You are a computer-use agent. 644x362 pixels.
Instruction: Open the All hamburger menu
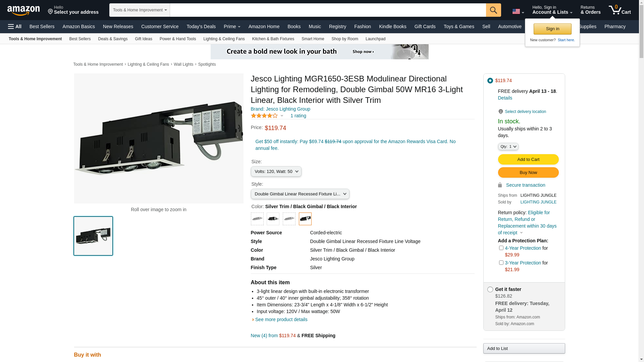[x=15, y=26]
